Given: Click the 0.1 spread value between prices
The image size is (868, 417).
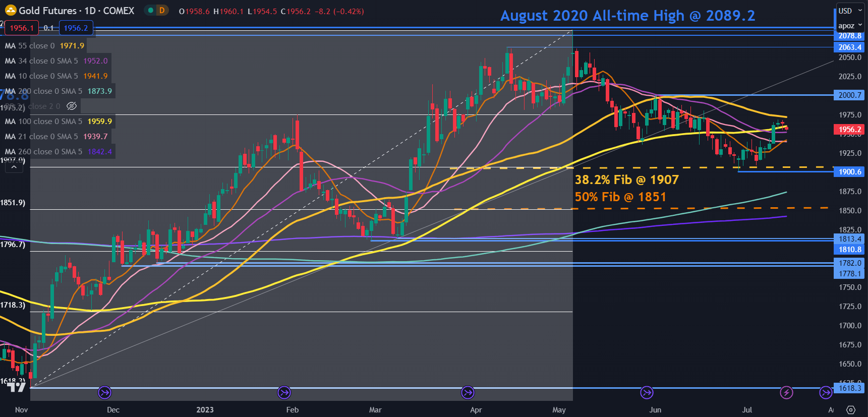Looking at the screenshot, I should pos(48,28).
